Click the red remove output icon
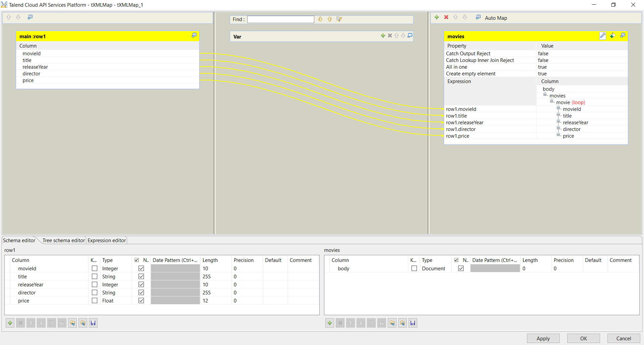 (x=446, y=17)
